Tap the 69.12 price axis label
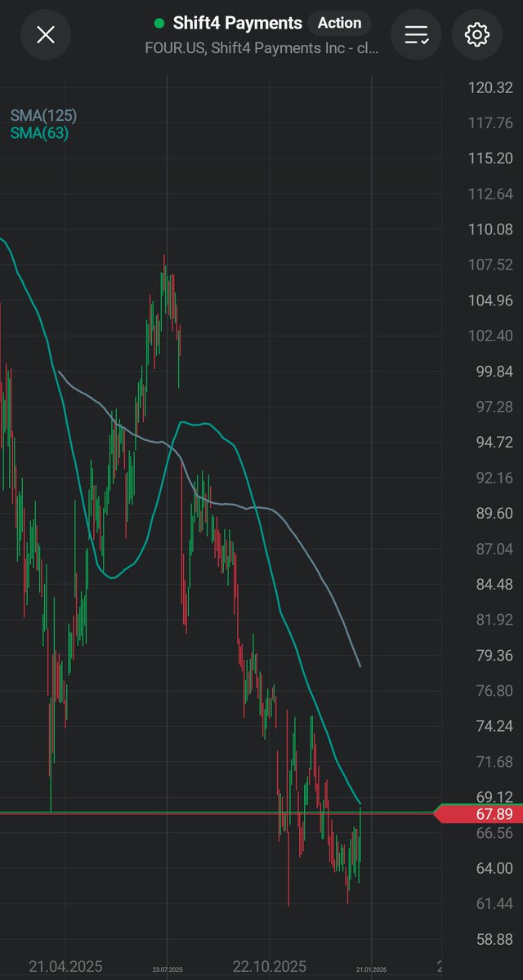The width and height of the screenshot is (523, 980). [x=494, y=797]
